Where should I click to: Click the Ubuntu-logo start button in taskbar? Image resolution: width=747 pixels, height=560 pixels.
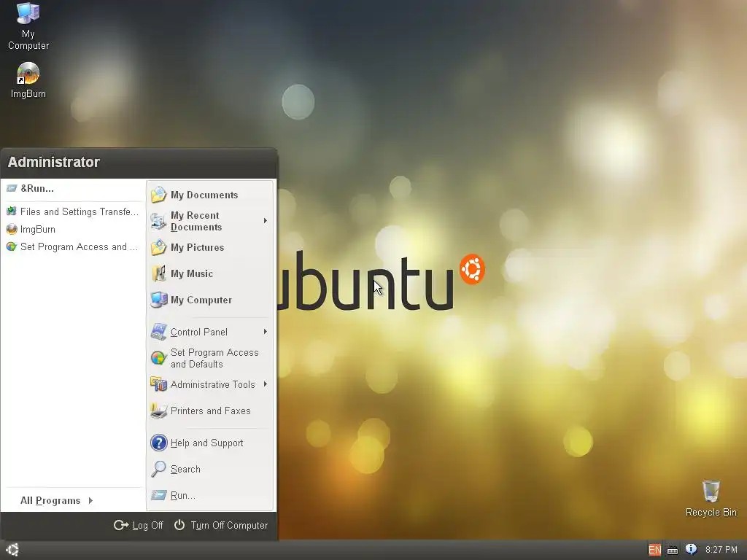[12, 550]
